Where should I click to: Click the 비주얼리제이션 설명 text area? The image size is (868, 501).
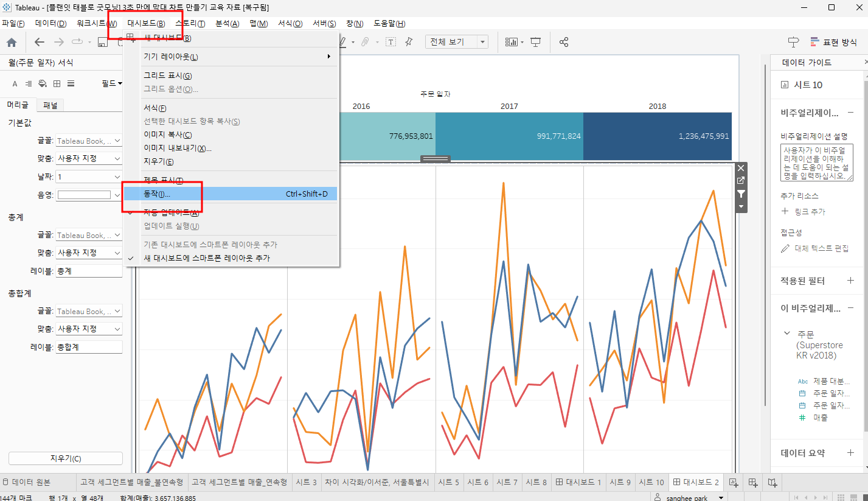tap(817, 163)
